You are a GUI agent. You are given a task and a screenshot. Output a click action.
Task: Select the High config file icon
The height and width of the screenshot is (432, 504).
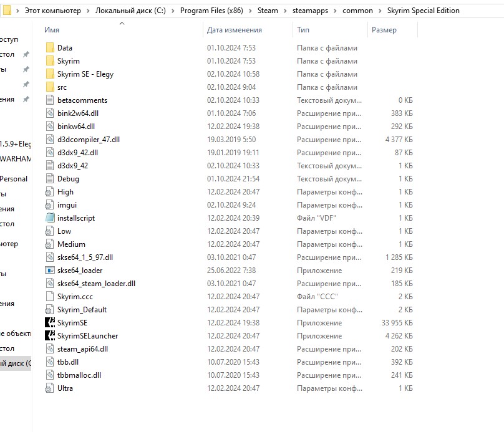(49, 192)
